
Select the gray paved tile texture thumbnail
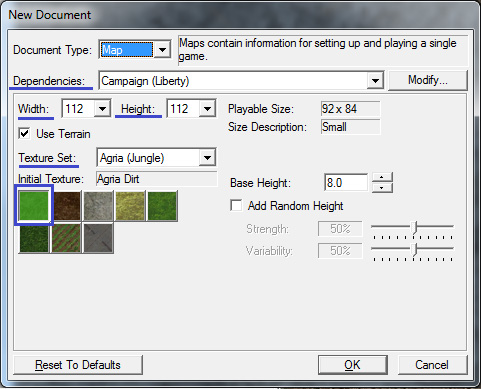[98, 238]
